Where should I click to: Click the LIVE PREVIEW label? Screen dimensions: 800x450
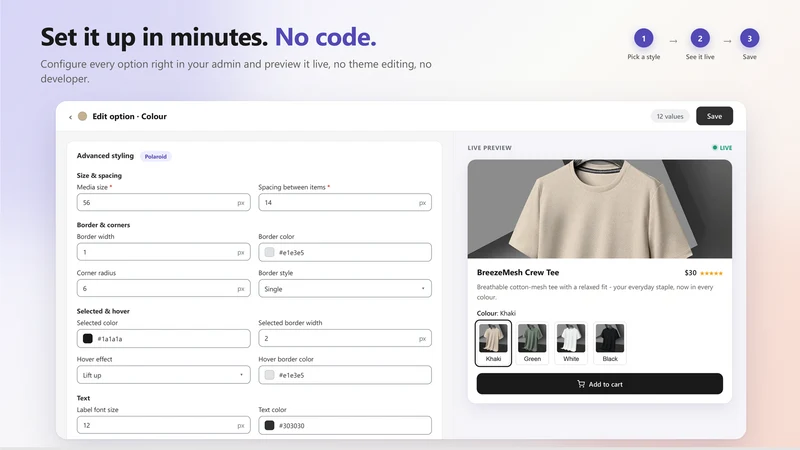click(x=489, y=148)
